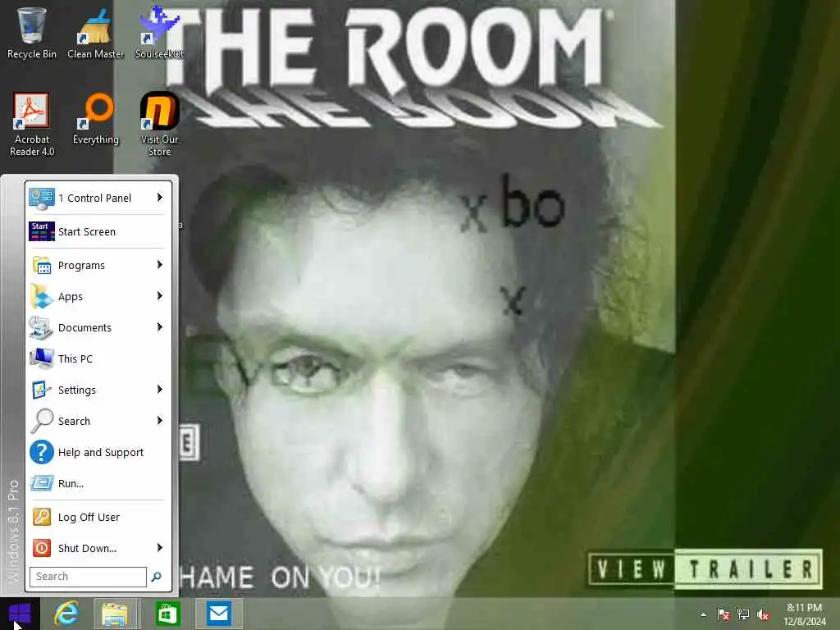This screenshot has width=840, height=630.
Task: Expand the Documents submenu arrow
Action: click(x=160, y=326)
